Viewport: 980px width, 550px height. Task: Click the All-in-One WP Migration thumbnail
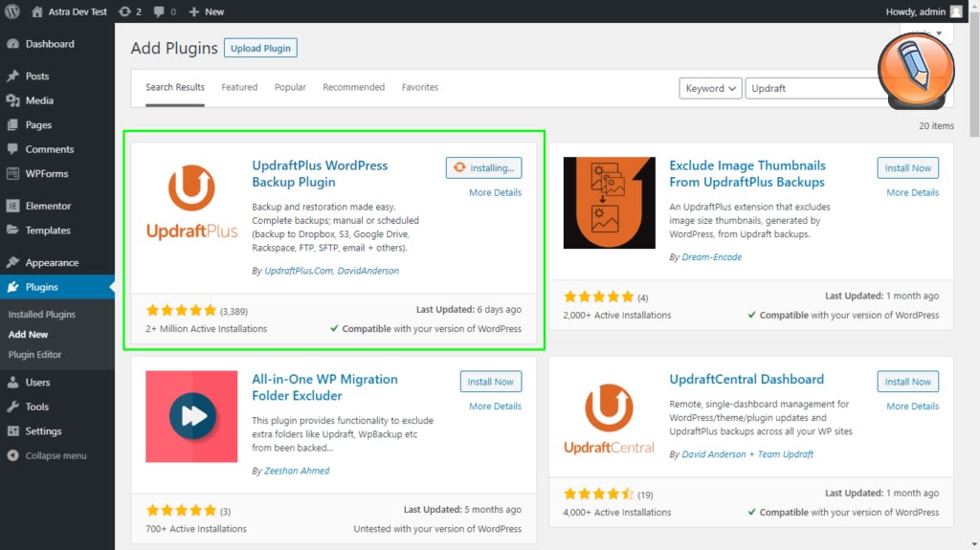coord(191,416)
